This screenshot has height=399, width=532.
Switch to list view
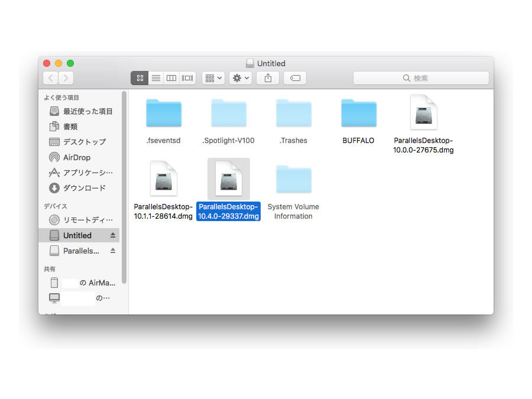pos(155,78)
